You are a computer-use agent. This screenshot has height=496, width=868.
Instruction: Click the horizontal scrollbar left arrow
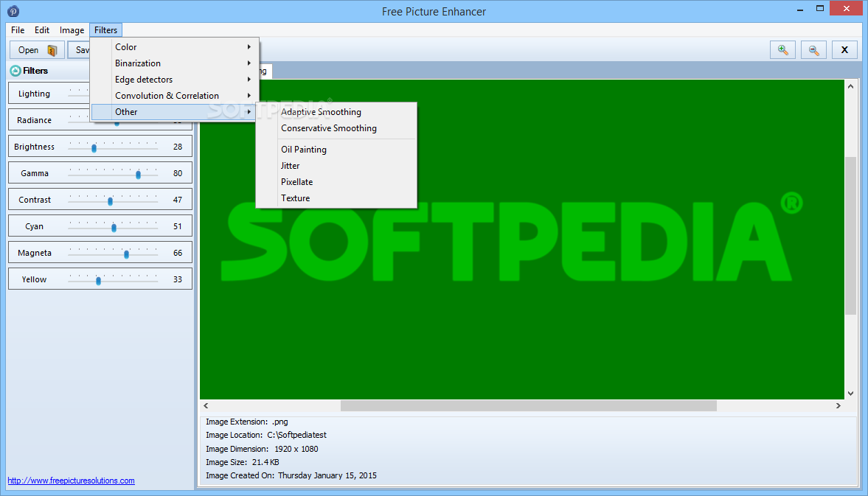click(x=206, y=405)
